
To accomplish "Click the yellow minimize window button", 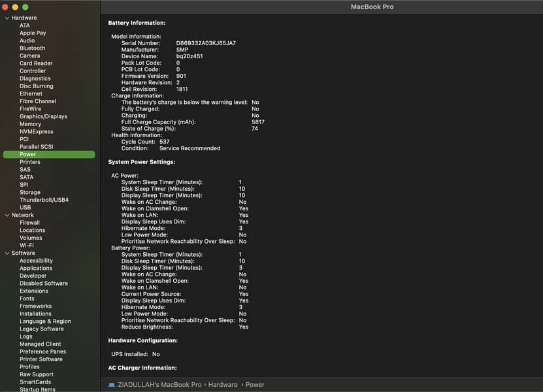I will point(15,7).
